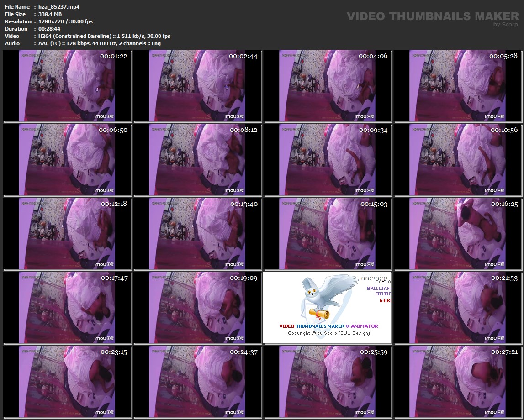Click the file name hza_85237.mp4
This screenshot has width=524, height=420.
pyautogui.click(x=59, y=7)
